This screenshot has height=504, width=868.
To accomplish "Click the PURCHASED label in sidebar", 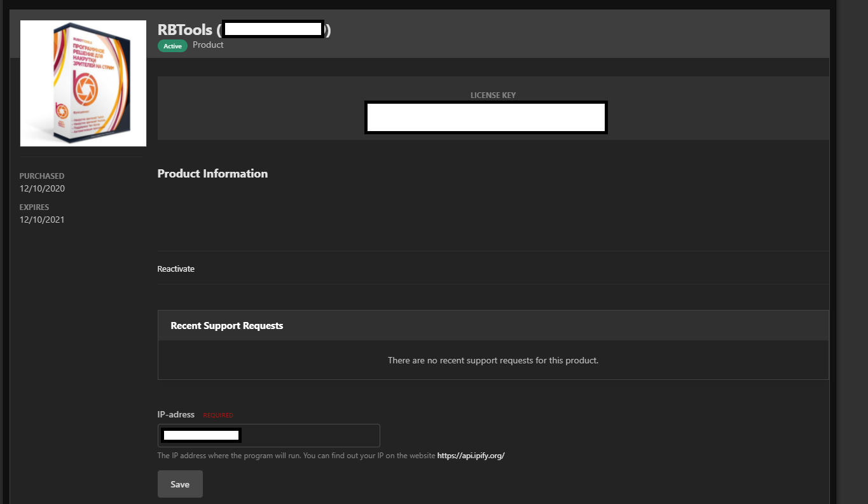I will pyautogui.click(x=42, y=176).
